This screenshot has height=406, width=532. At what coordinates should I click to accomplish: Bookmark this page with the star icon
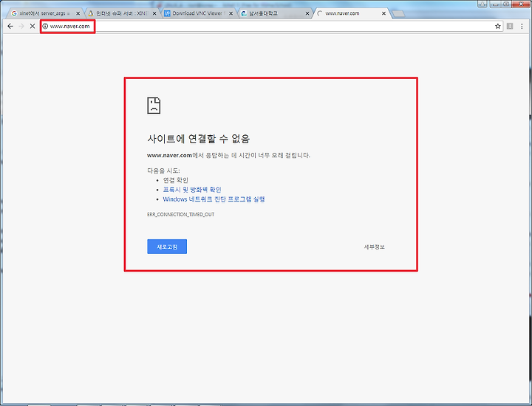click(x=498, y=26)
